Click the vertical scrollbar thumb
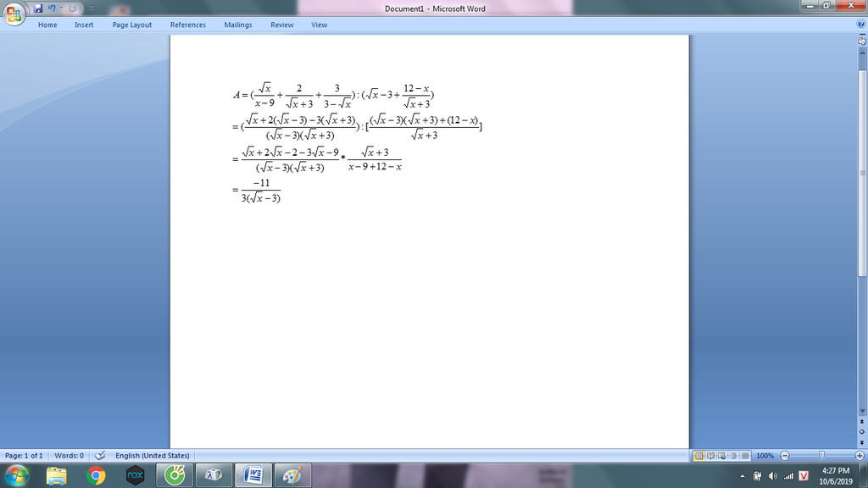This screenshot has height=488, width=868. (x=862, y=173)
